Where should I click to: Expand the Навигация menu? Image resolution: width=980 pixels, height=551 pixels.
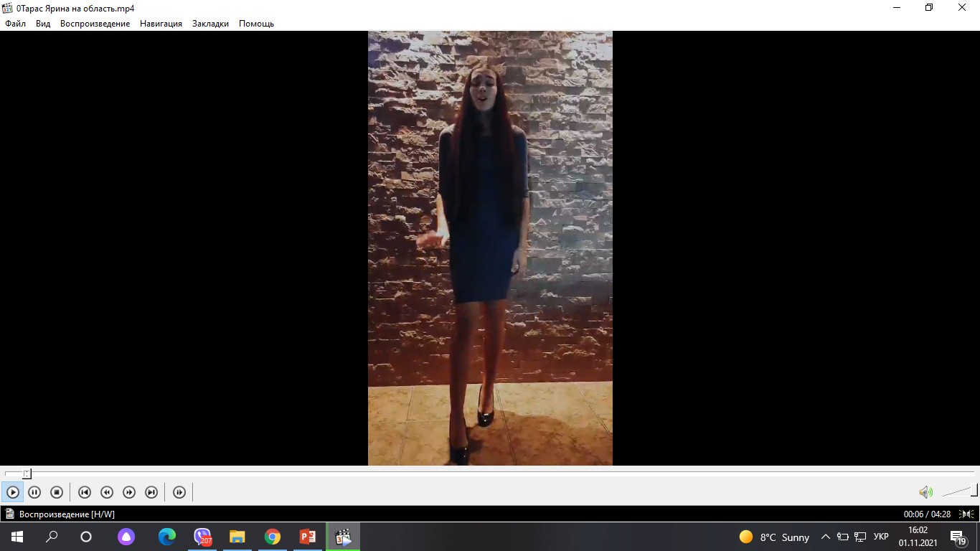[x=161, y=24]
